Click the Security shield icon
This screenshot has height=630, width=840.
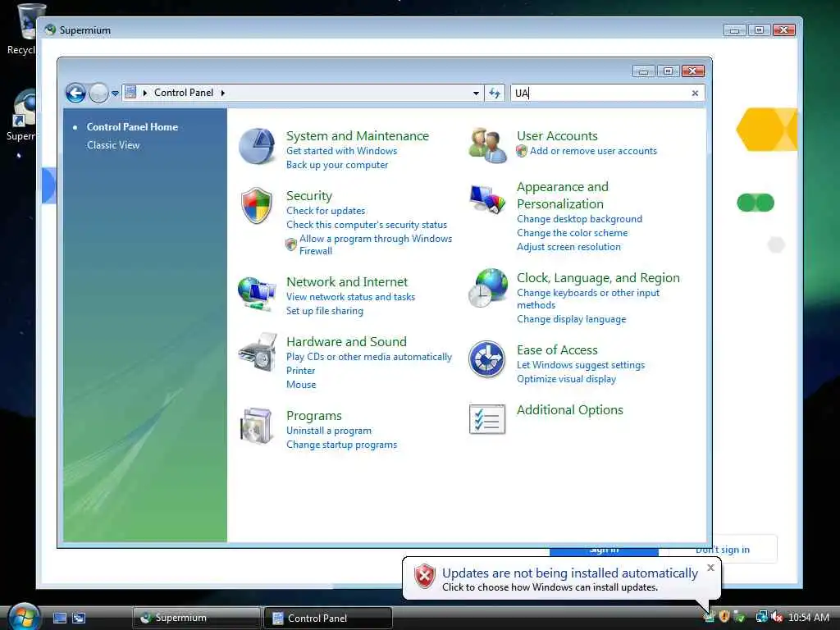[257, 205]
